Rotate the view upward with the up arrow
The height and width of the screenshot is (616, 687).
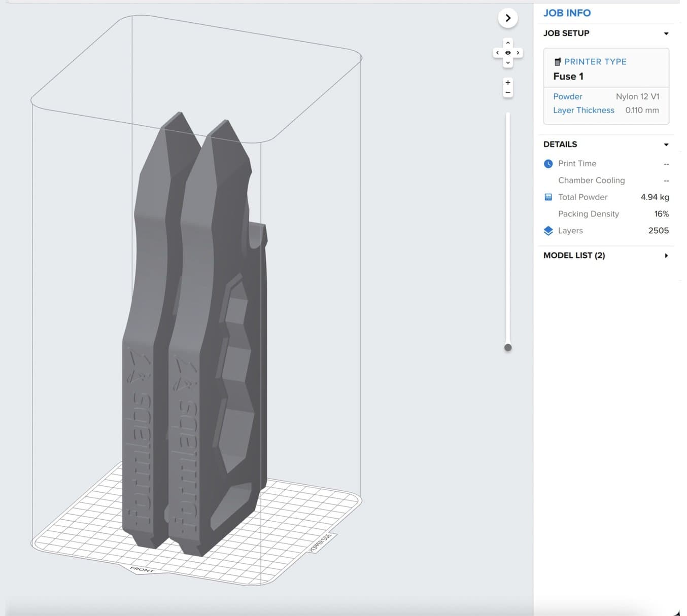(x=508, y=43)
